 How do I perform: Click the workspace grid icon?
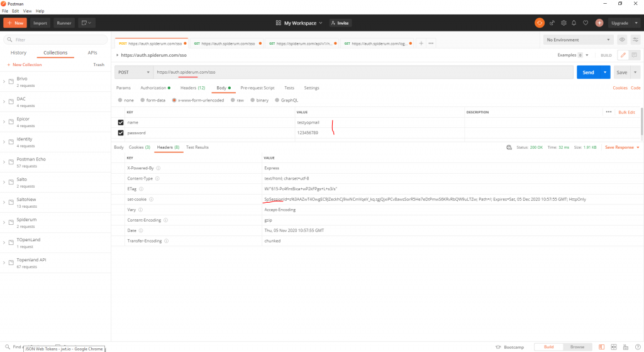pyautogui.click(x=278, y=23)
